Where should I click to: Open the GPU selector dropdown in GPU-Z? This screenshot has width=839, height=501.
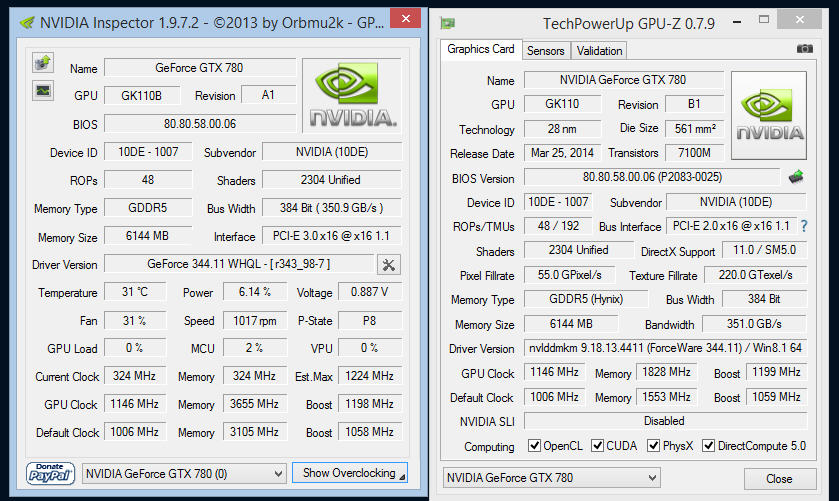point(552,477)
